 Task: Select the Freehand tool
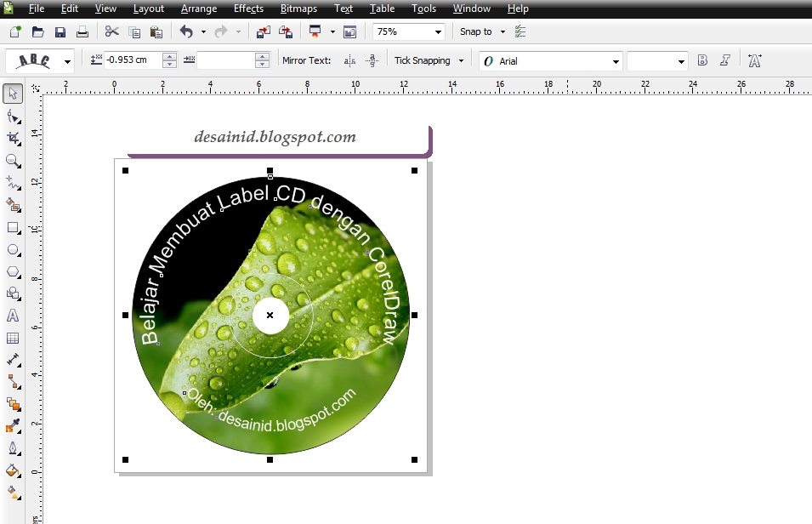tap(14, 183)
